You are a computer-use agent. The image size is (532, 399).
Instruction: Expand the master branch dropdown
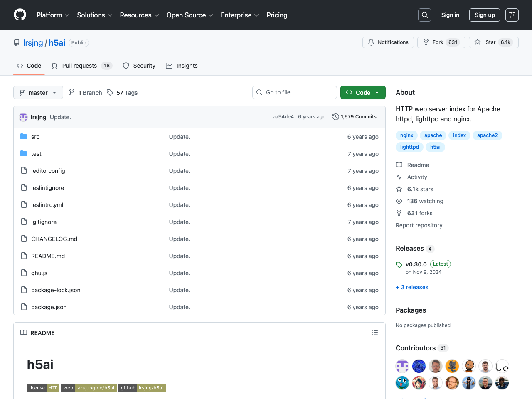point(38,93)
